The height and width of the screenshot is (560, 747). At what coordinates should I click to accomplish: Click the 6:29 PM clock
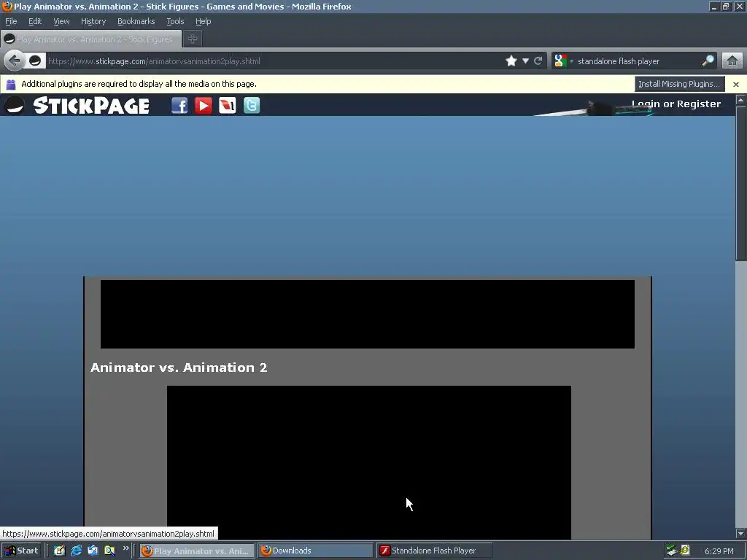[x=719, y=551]
